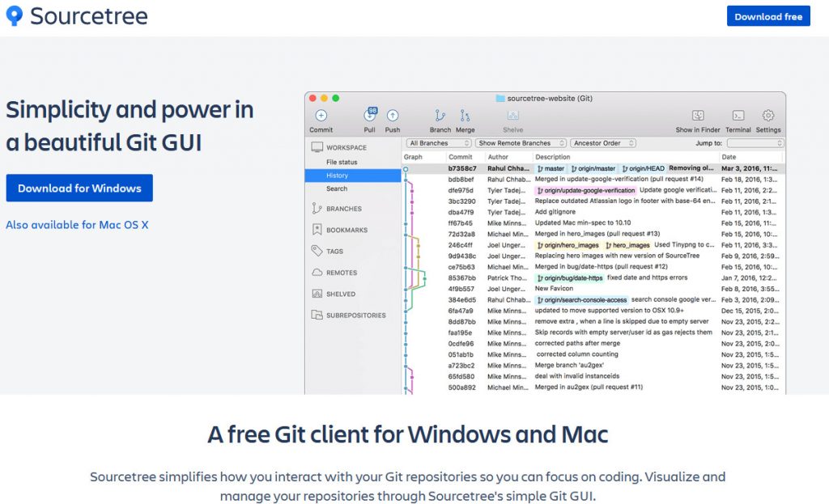Click the Commit toolbar icon

(x=321, y=115)
